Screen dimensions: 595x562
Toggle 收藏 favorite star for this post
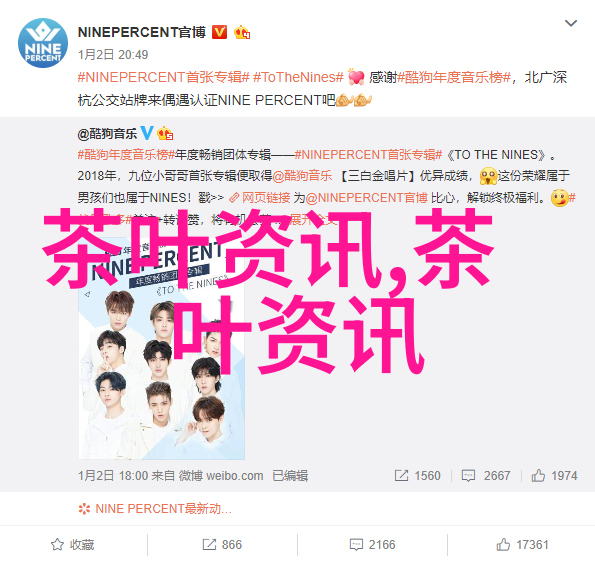click(x=73, y=545)
